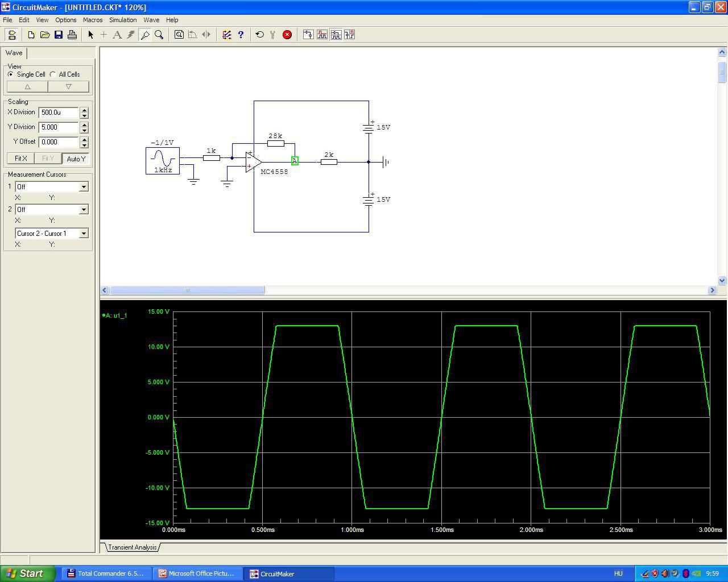728x582 pixels.
Task: Click the Y Division input field
Action: point(59,127)
